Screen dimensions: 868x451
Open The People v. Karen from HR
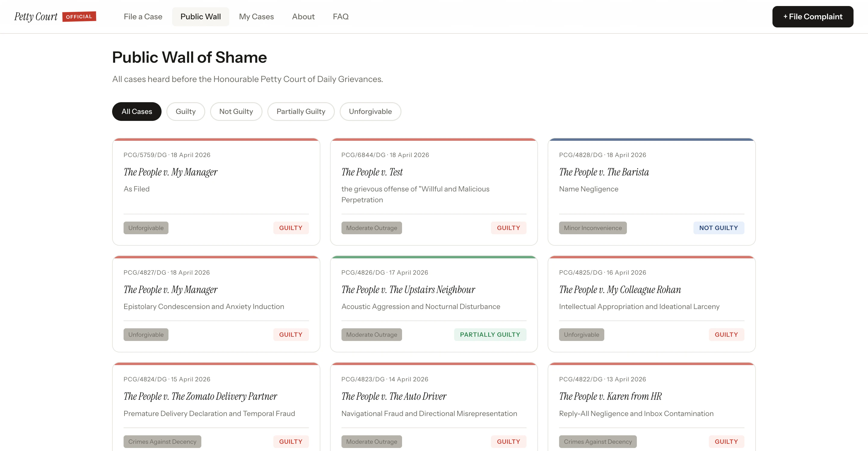click(x=610, y=396)
